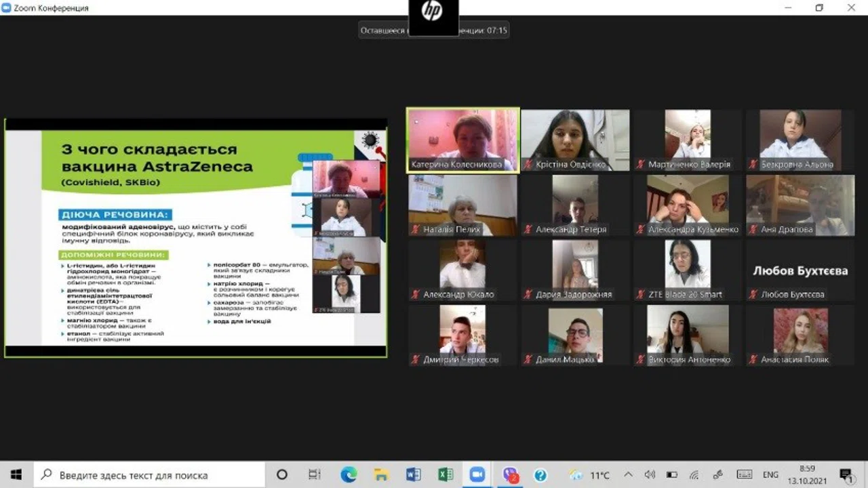
Task: Select Любов Бухтєєва's camera-off tile
Action: 800,270
